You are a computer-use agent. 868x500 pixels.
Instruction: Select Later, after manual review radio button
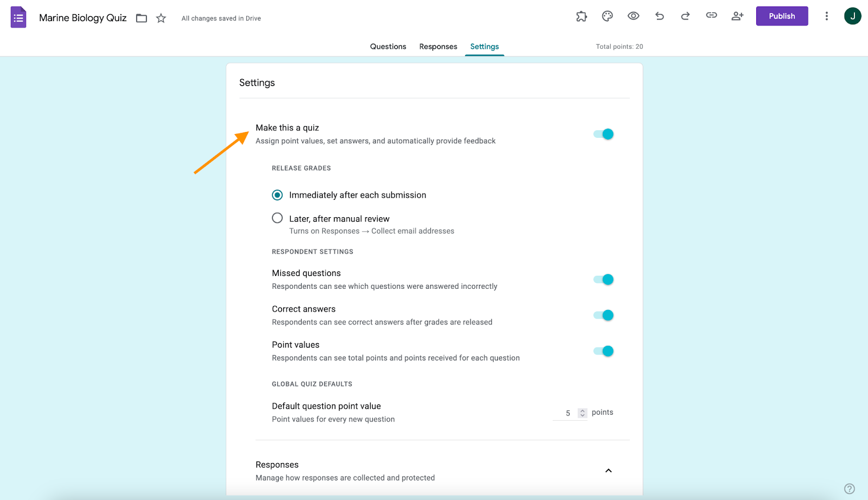pos(277,218)
